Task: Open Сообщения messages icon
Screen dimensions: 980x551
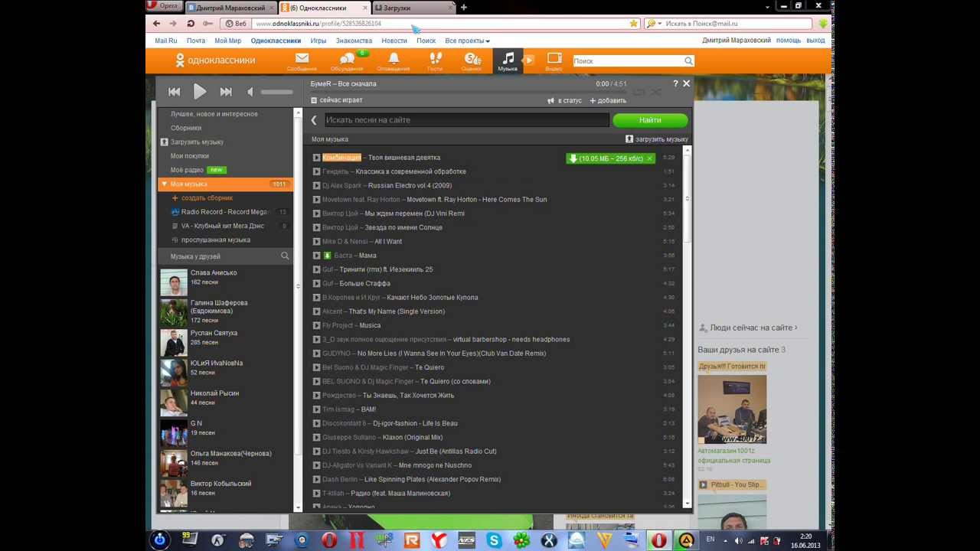Action: click(x=302, y=61)
